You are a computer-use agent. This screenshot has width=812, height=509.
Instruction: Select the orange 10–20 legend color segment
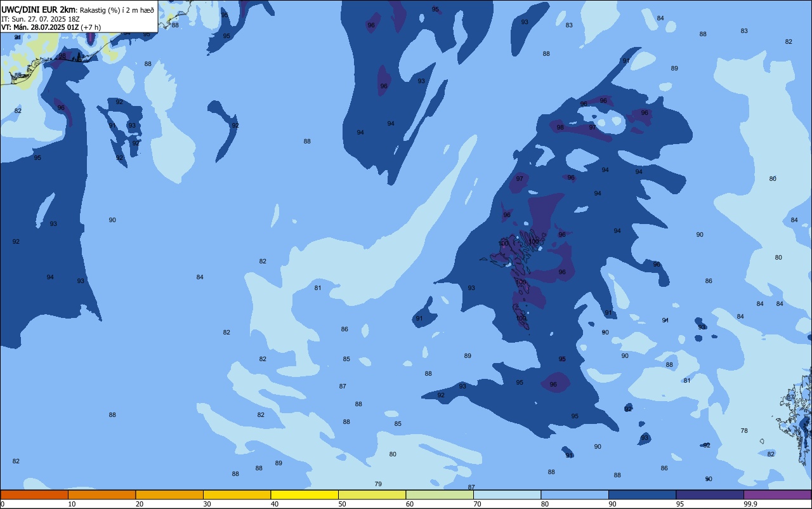tap(101, 494)
